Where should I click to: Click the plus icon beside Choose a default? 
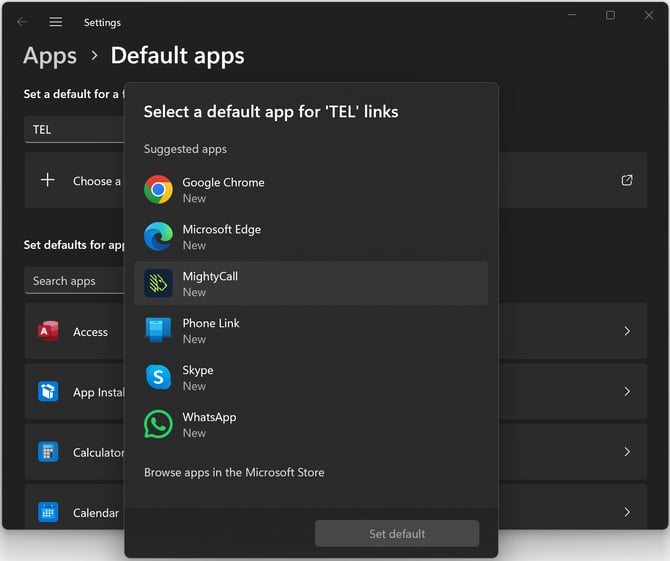(47, 180)
